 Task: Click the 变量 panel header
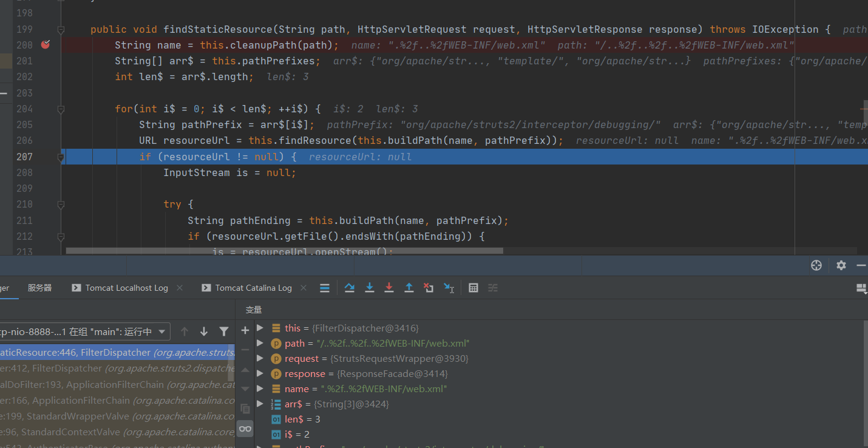pyautogui.click(x=254, y=310)
